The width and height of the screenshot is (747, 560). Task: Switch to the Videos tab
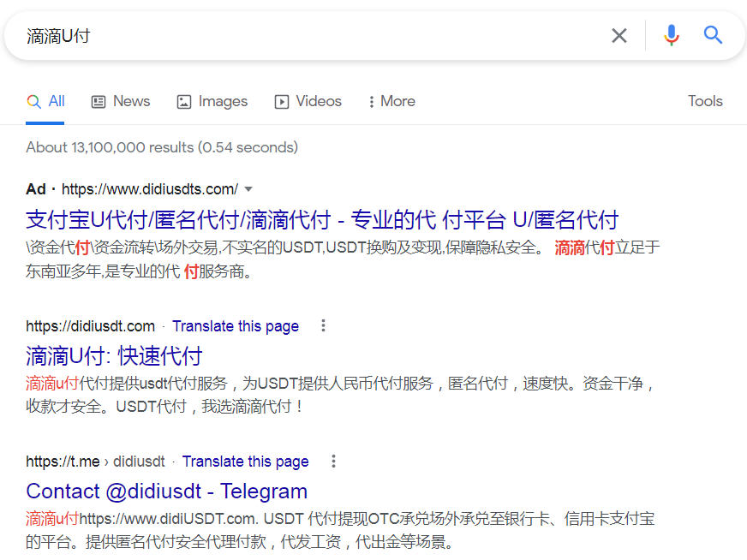(x=308, y=101)
